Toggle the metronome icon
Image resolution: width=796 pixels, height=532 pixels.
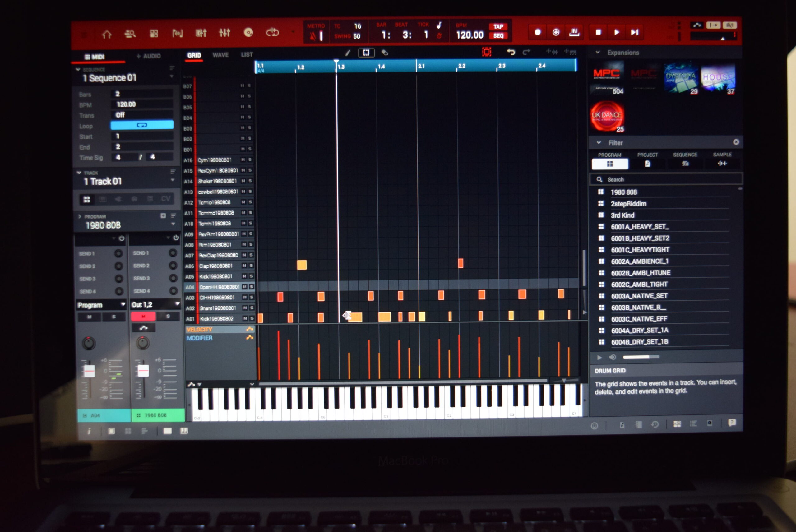coord(312,36)
